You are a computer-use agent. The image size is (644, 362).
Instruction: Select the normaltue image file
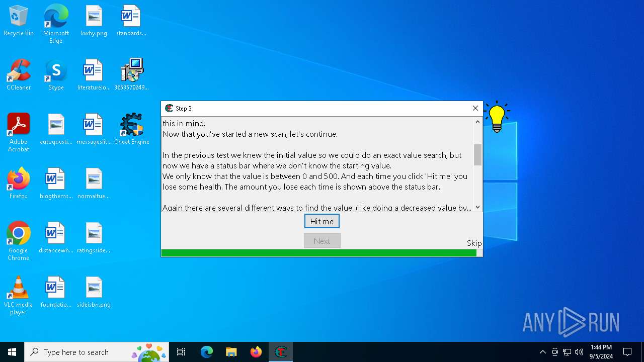click(94, 184)
